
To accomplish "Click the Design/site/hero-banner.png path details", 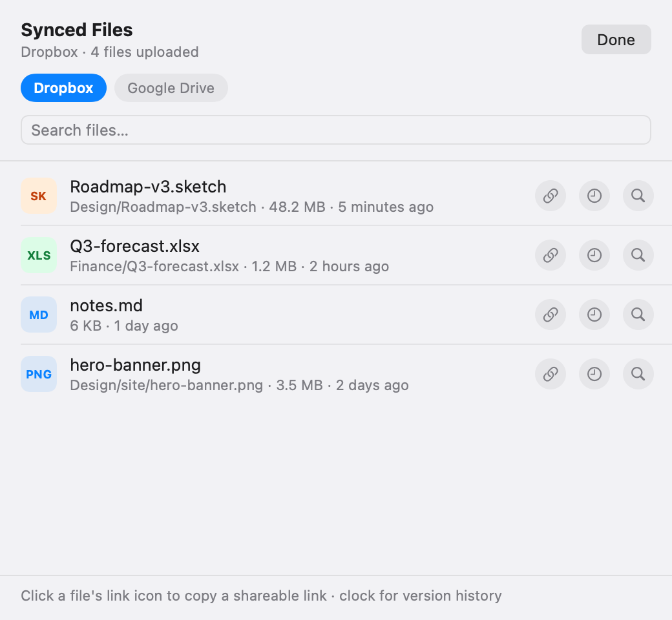I will [239, 385].
